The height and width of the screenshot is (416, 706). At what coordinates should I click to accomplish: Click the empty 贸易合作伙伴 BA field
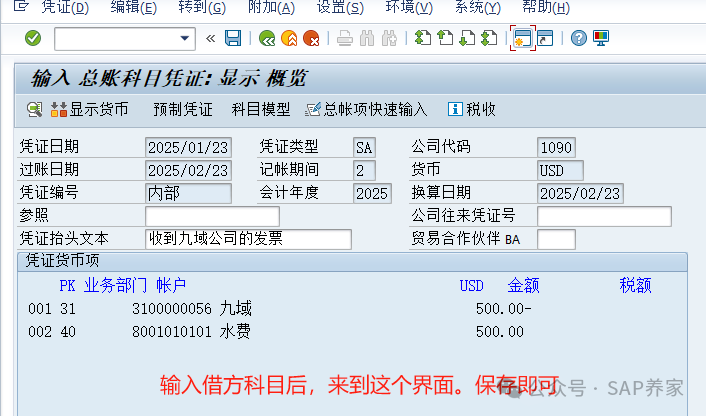click(556, 239)
